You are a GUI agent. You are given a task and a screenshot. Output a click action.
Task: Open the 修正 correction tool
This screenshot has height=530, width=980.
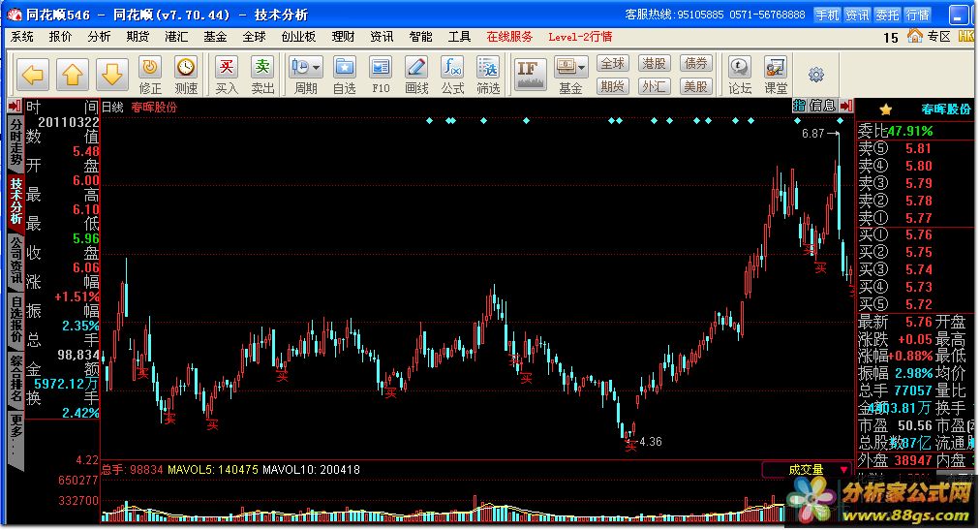(150, 75)
